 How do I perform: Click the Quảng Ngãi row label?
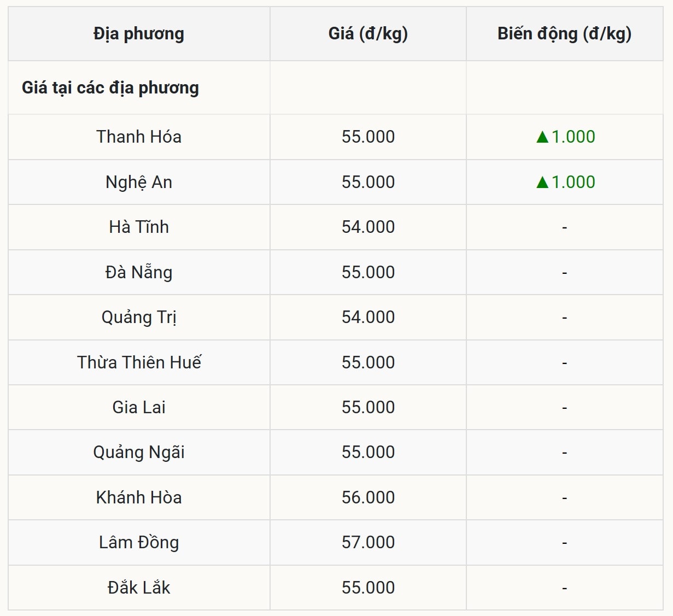click(x=139, y=453)
